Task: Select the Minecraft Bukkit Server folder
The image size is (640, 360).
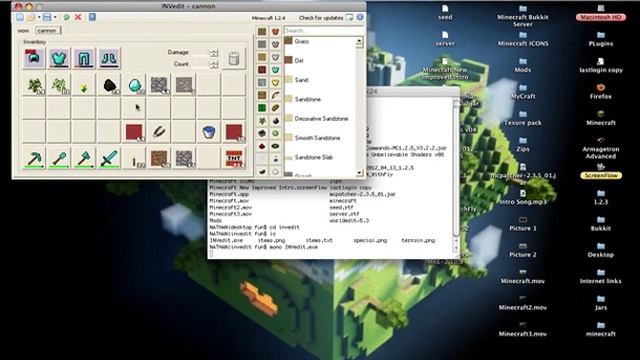Action: tap(523, 16)
